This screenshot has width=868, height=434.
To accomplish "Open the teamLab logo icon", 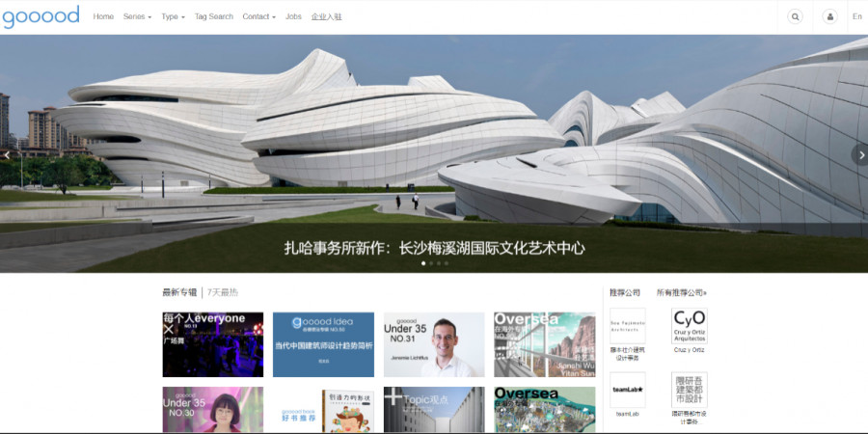I will pos(628,390).
